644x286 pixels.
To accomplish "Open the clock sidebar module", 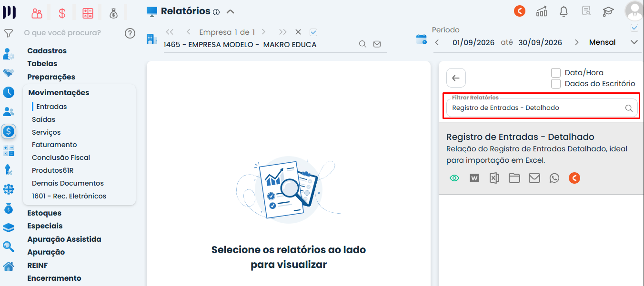I will click(x=9, y=92).
